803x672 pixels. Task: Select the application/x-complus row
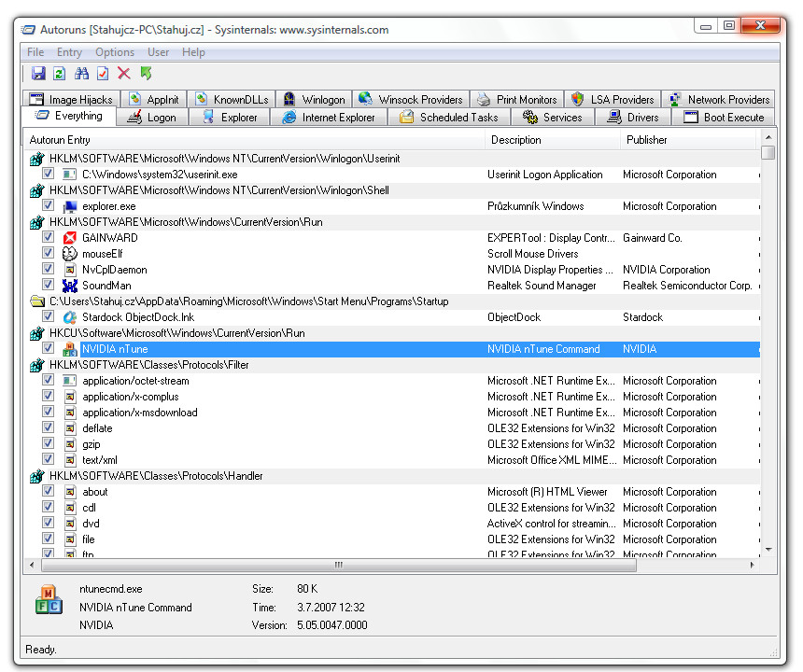click(392, 397)
